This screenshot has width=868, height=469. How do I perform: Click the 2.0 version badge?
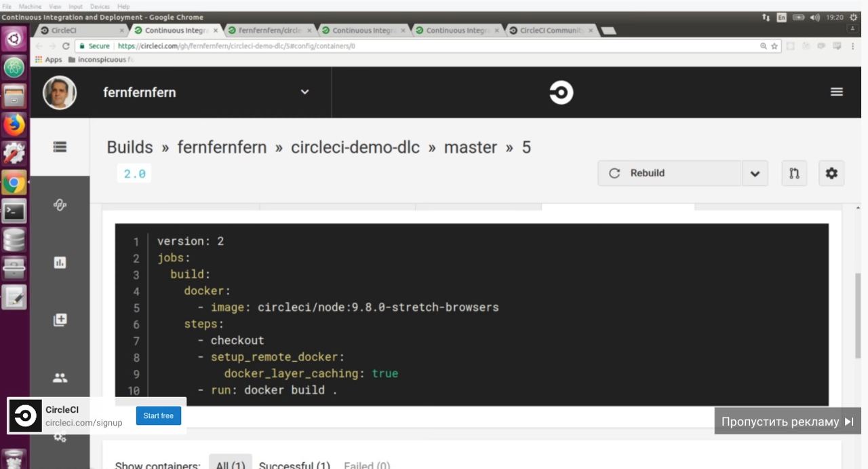pyautogui.click(x=134, y=174)
